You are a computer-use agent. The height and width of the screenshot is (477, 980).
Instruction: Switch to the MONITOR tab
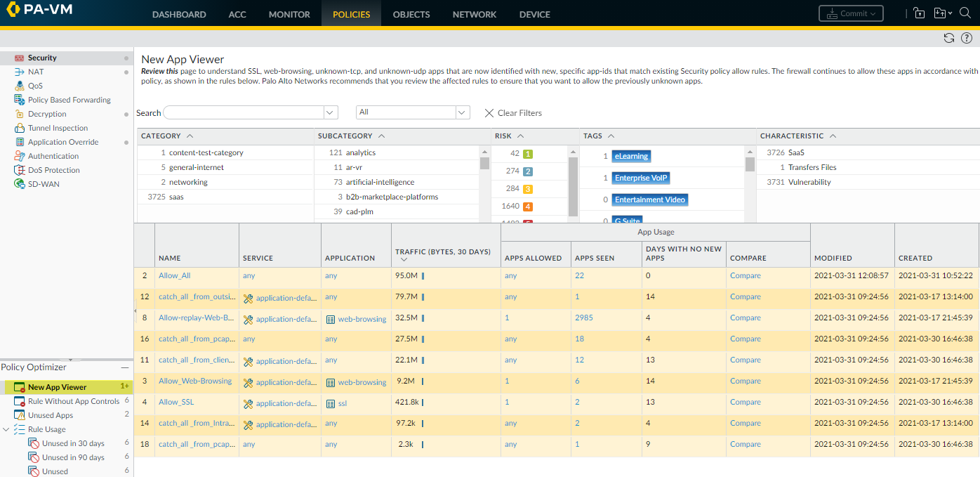pos(289,14)
